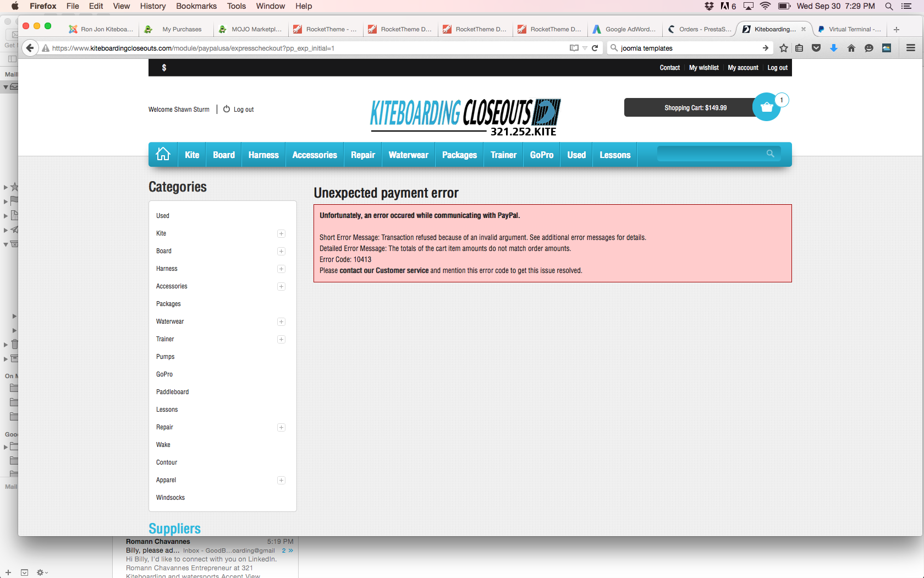
Task: Open a new tab with the plus button
Action: click(897, 30)
